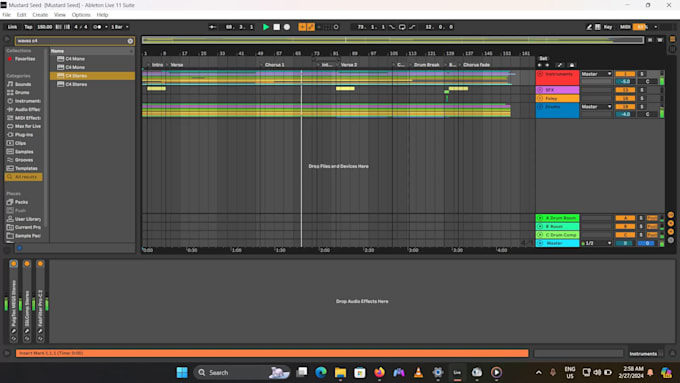Screen dimensions: 680x383
Task: Select All results category
Action: point(23,177)
